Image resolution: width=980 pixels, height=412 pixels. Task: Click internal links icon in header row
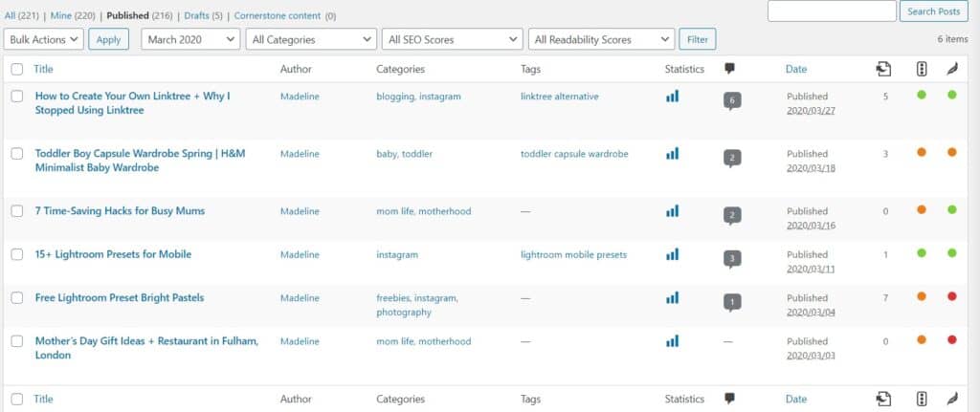point(883,69)
